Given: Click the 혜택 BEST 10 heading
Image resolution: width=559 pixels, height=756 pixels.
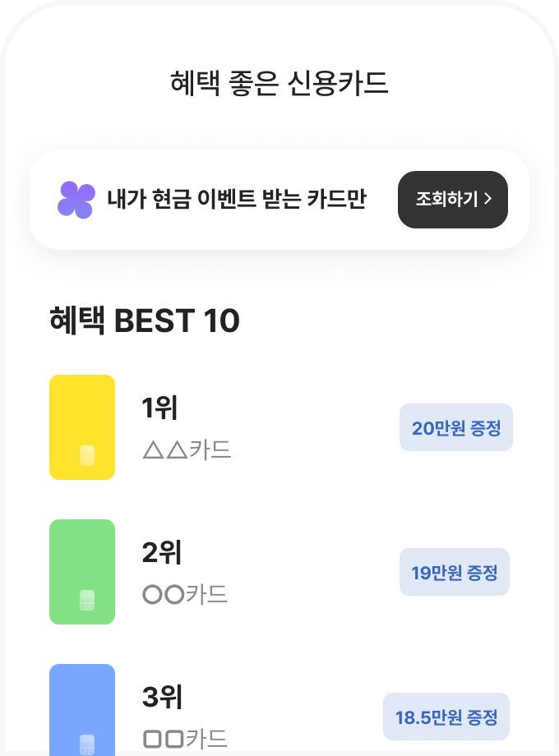Looking at the screenshot, I should pos(145,320).
